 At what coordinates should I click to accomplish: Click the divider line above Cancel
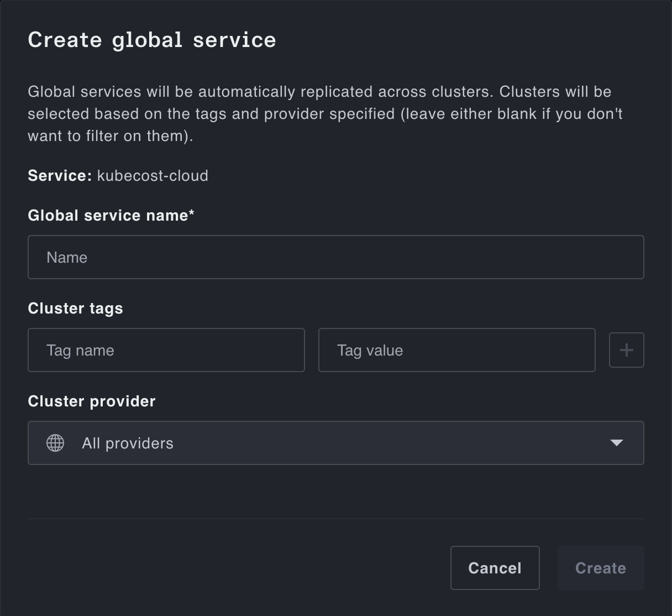click(335, 519)
